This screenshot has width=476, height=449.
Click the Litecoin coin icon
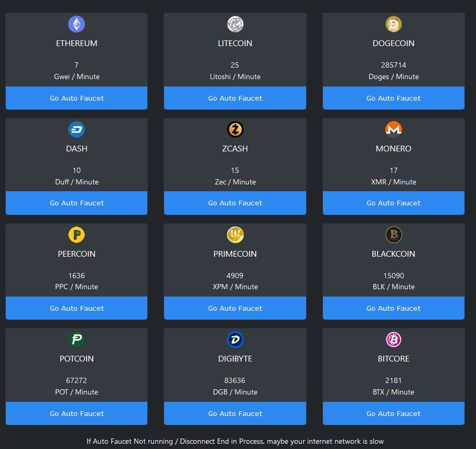pyautogui.click(x=235, y=24)
